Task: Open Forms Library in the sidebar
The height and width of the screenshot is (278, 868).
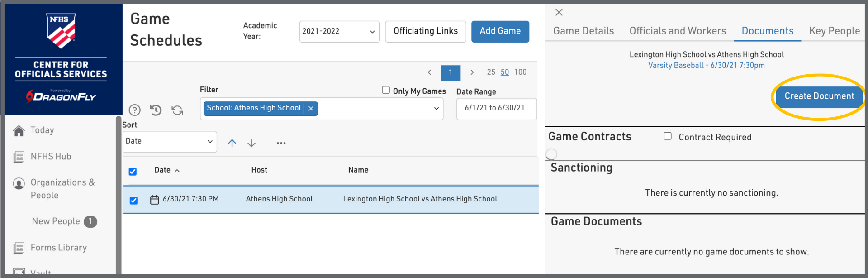Action: (58, 248)
